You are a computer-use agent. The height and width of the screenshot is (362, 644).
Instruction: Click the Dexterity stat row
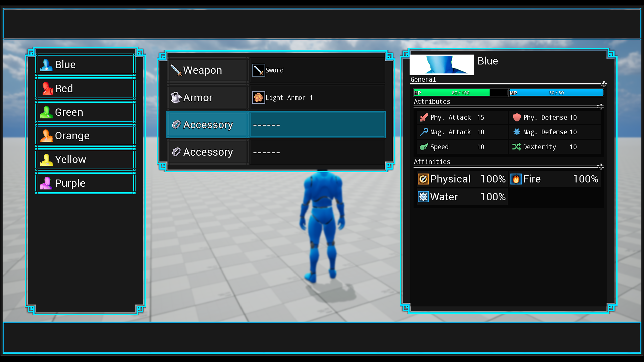[x=555, y=147]
